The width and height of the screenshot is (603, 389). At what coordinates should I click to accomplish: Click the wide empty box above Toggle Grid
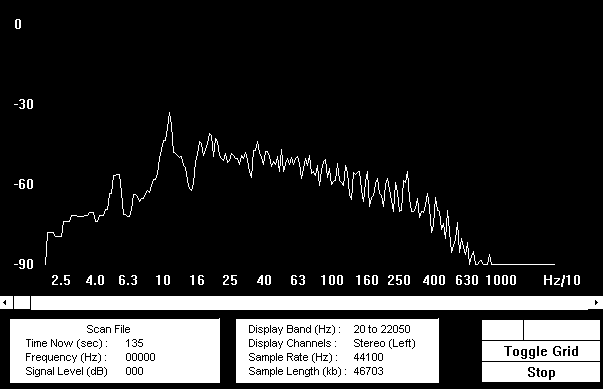tap(562, 330)
